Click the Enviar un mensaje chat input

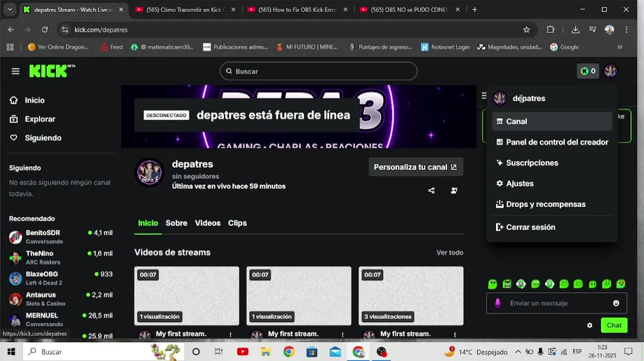click(x=557, y=303)
